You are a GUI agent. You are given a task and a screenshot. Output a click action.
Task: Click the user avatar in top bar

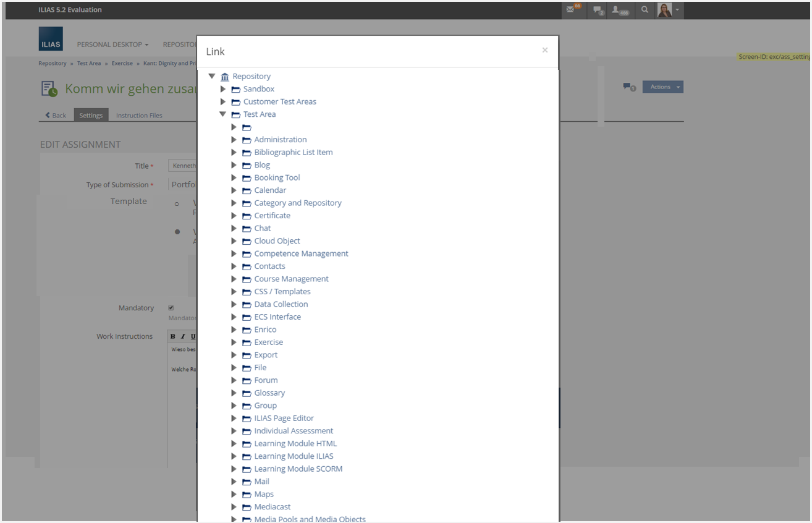[665, 10]
